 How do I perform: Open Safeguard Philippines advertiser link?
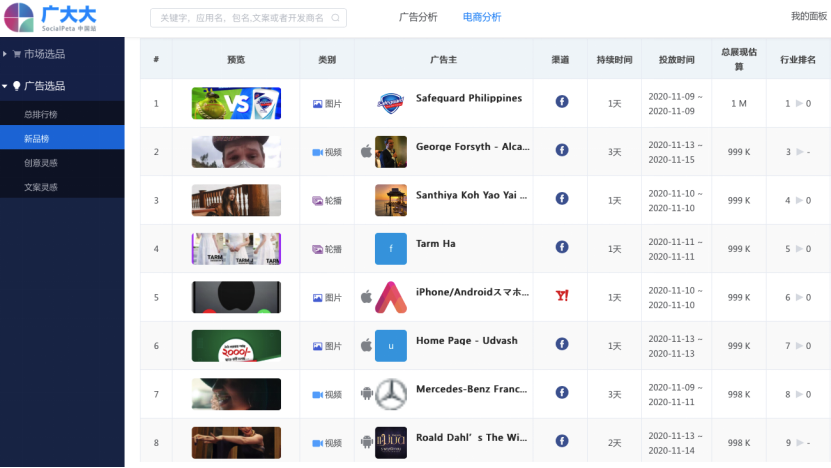pyautogui.click(x=469, y=98)
